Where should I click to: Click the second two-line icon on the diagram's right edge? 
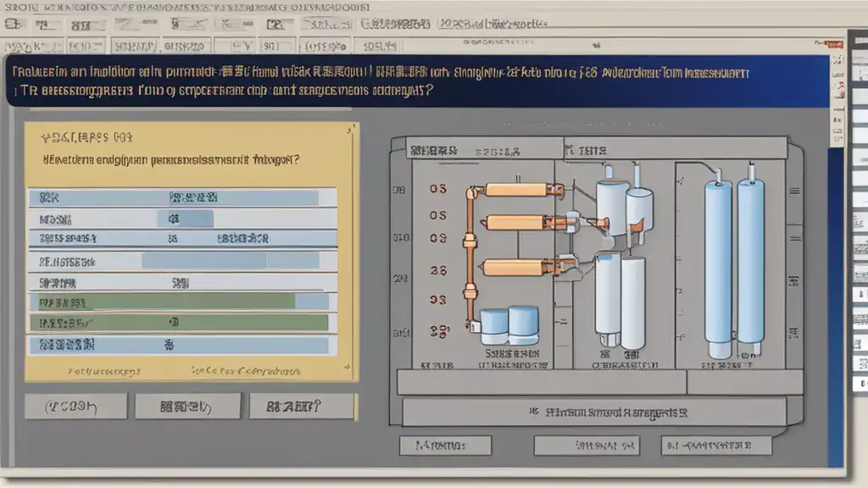[x=795, y=238]
